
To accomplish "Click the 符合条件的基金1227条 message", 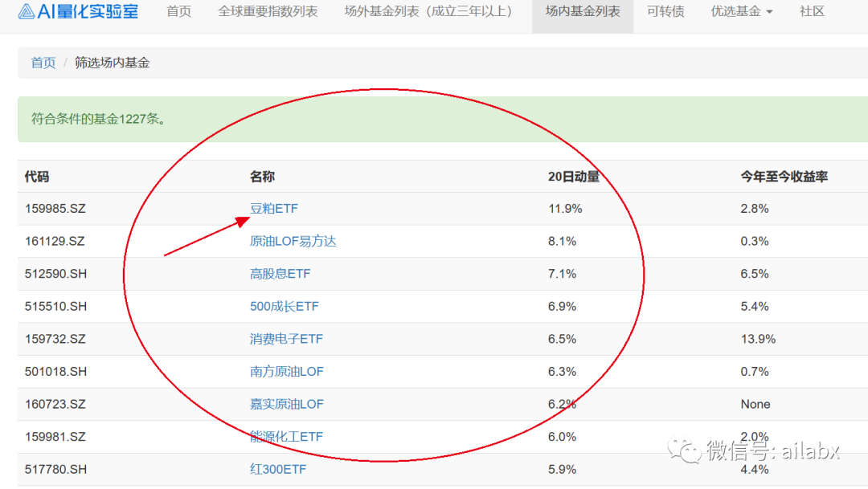I will click(x=99, y=119).
